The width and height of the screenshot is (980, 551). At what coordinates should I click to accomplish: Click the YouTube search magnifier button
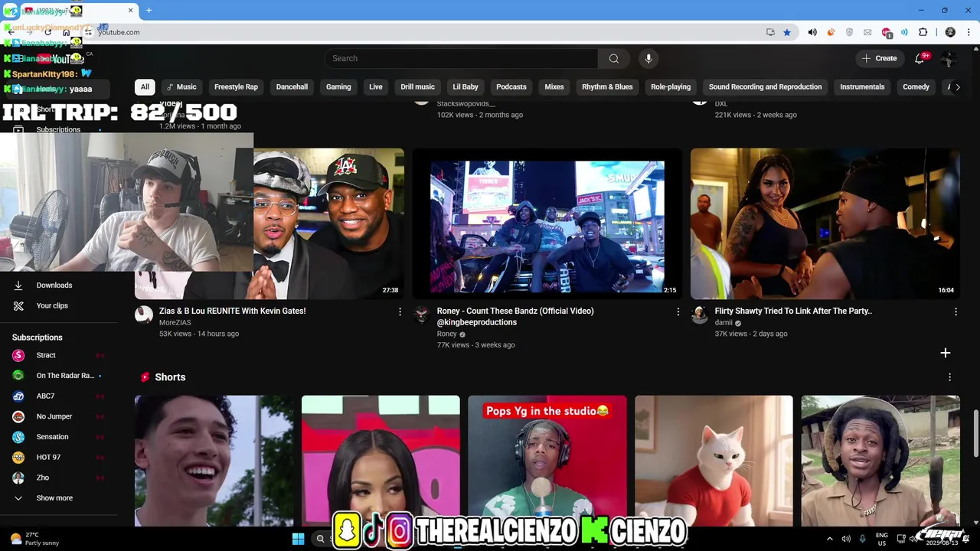[613, 58]
